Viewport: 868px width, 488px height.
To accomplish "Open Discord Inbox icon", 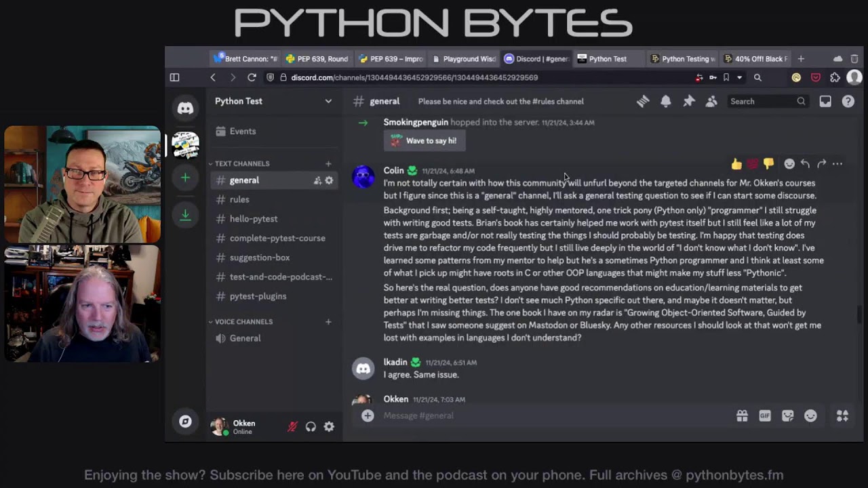I will [x=825, y=102].
